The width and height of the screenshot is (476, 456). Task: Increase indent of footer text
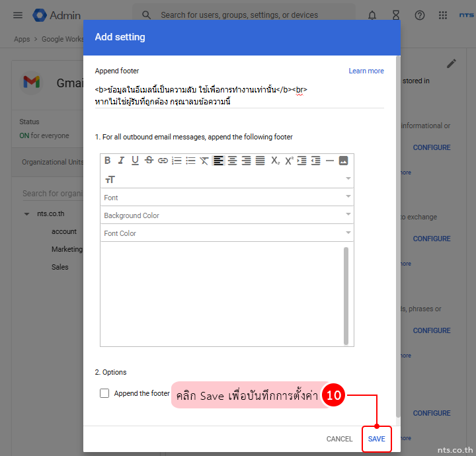point(301,161)
